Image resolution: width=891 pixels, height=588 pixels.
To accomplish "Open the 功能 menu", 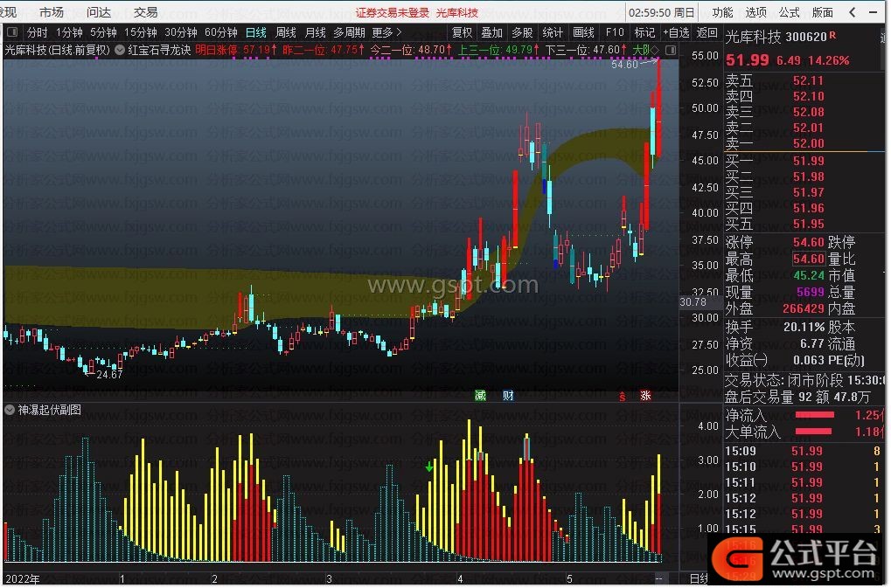I will tap(723, 12).
